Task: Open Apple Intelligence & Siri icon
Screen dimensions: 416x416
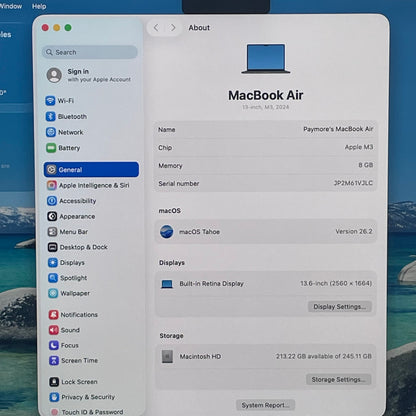Action: pos(52,185)
